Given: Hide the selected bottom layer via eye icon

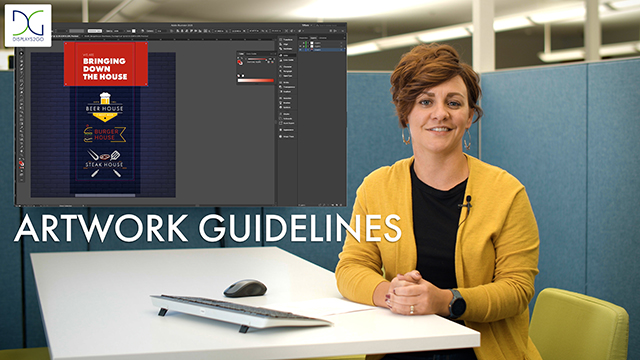Looking at the screenshot, I should click(x=300, y=50).
